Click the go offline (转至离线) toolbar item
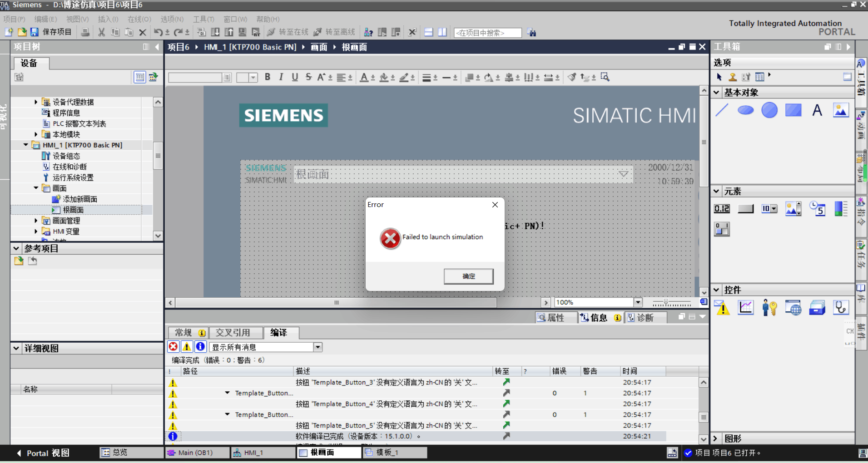Screen dimensions: 868x463 point(335,32)
